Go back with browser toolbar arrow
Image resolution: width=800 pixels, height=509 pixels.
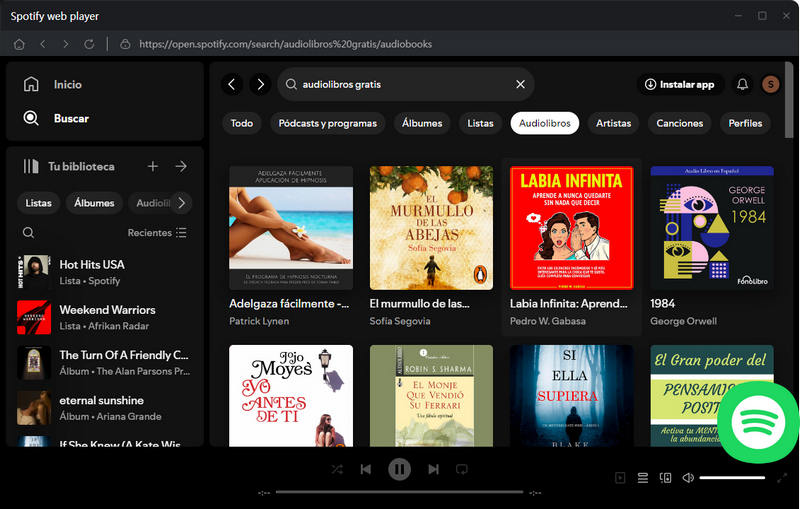(43, 44)
